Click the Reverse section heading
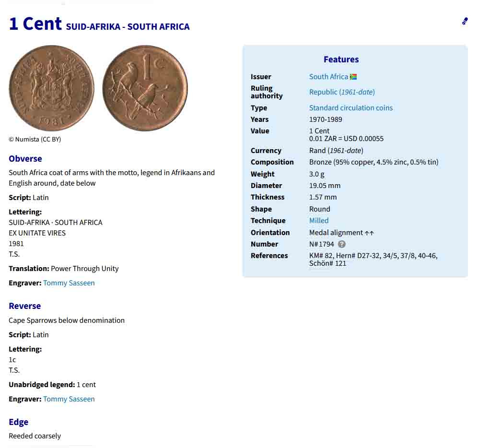Image resolution: width=477 pixels, height=448 pixels. (24, 306)
